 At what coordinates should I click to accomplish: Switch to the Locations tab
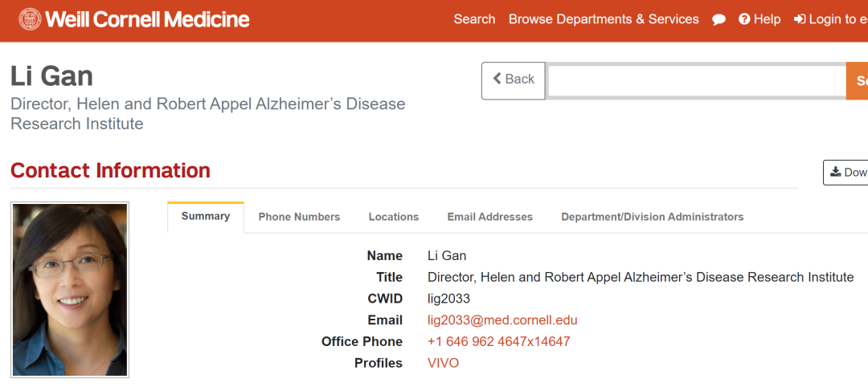(394, 217)
